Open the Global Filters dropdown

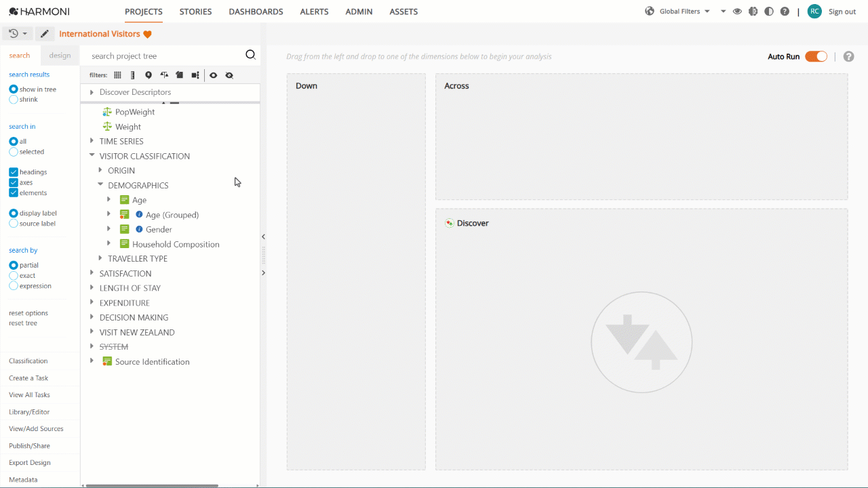click(677, 12)
